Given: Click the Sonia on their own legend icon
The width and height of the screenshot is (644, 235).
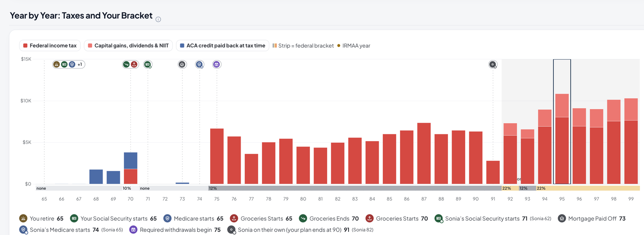Looking at the screenshot, I should click(x=231, y=230).
